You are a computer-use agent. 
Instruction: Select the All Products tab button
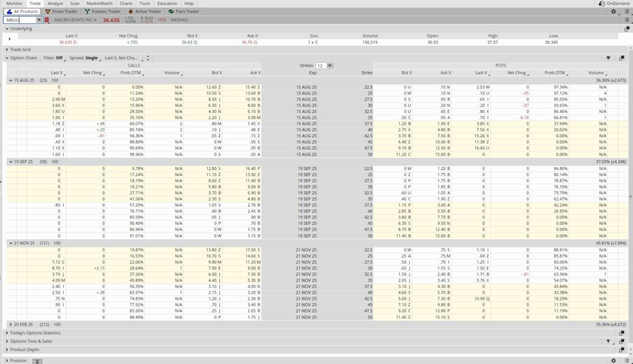(22, 11)
